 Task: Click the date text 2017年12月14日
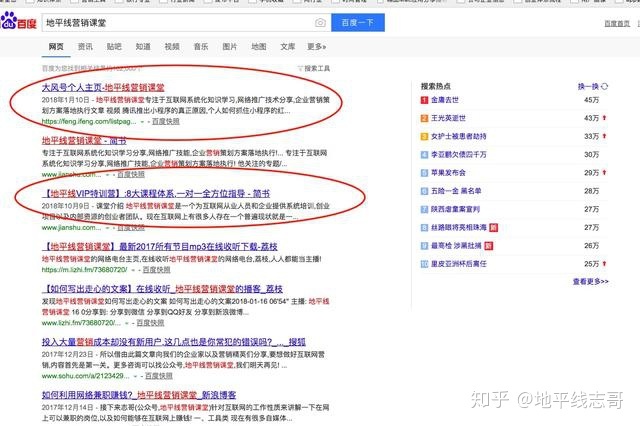coord(67,407)
